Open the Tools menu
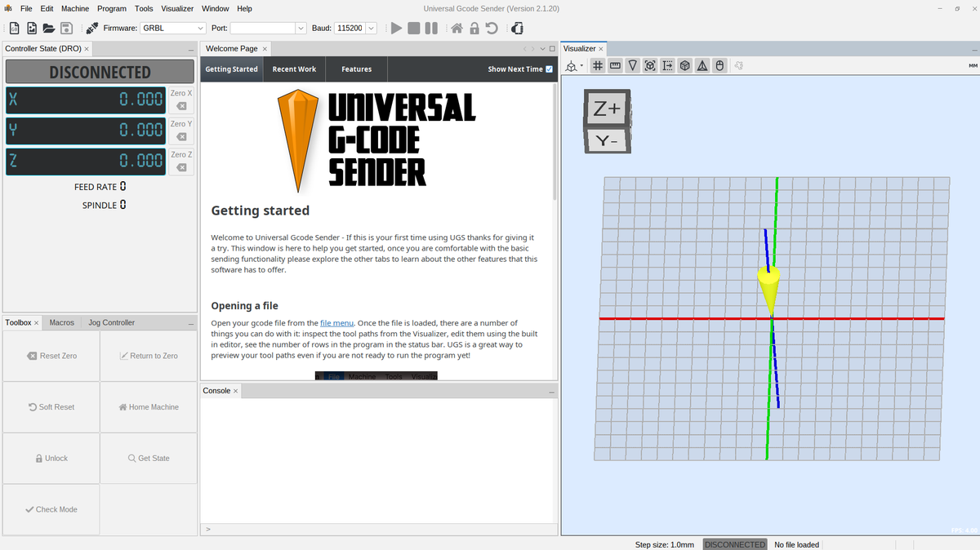Viewport: 980px width, 550px height. [x=144, y=8]
